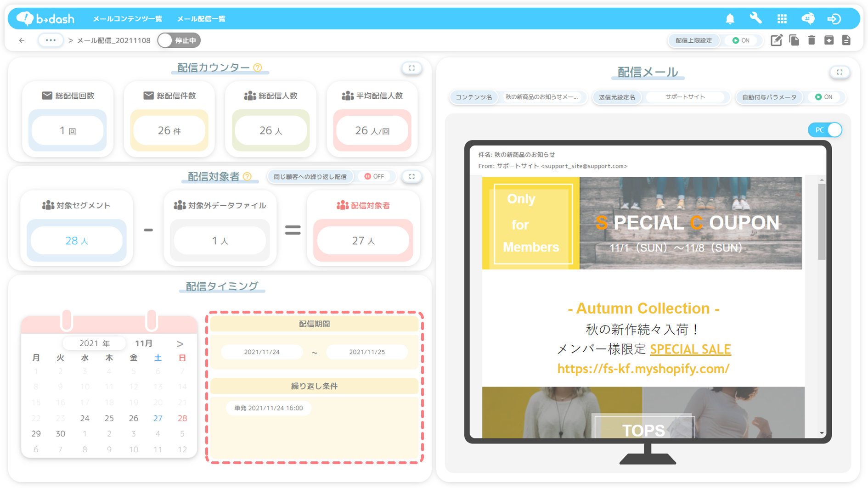This screenshot has height=488, width=868.
Task: Expand the 配信カウンター panel fullscreen
Action: point(412,68)
